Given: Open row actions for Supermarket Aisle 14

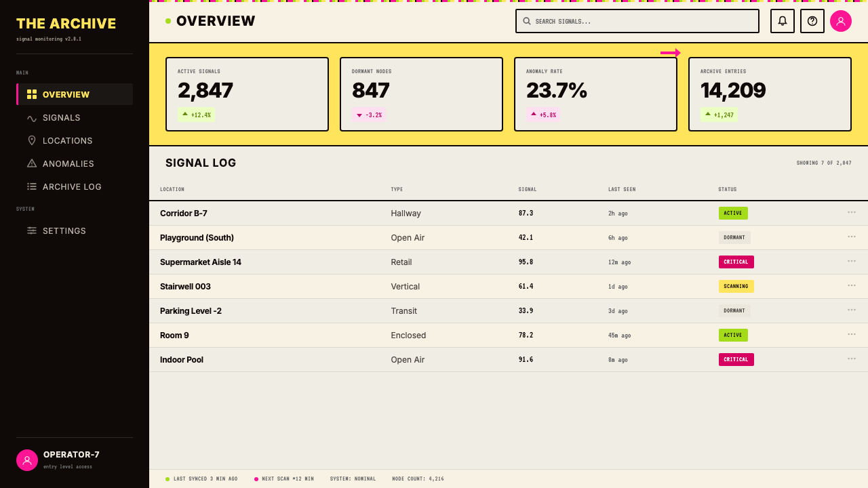Looking at the screenshot, I should (x=852, y=261).
